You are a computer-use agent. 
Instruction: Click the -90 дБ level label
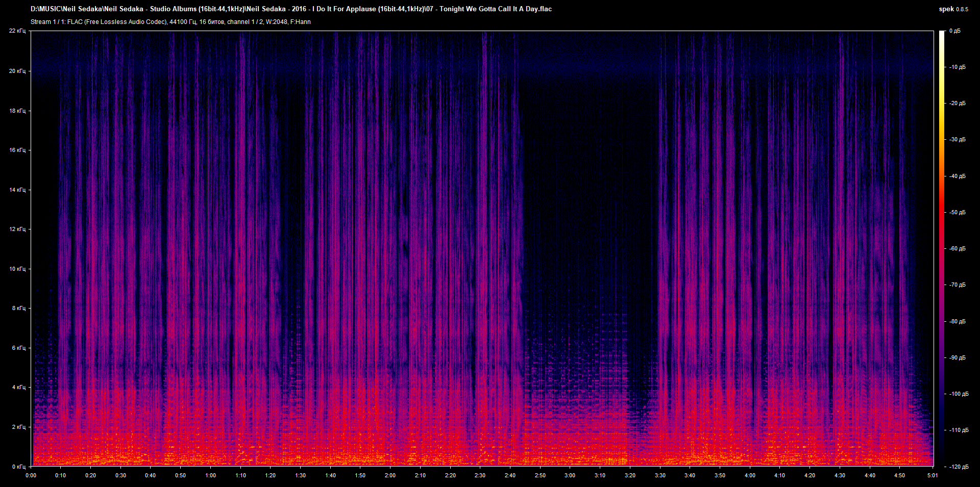click(x=957, y=357)
